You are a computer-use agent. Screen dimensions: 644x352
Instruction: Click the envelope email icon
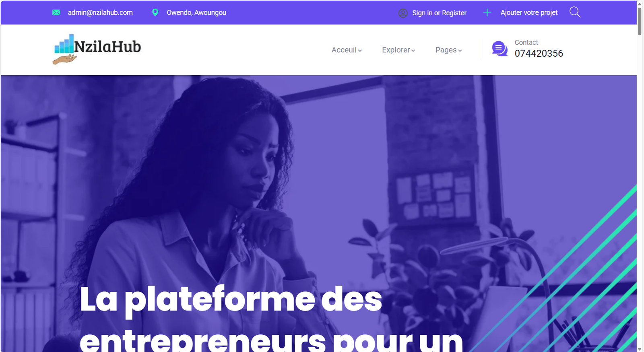tap(56, 12)
